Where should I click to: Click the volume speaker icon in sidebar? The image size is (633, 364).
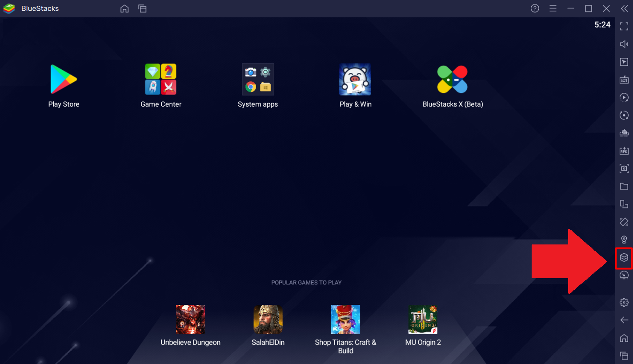pyautogui.click(x=624, y=44)
